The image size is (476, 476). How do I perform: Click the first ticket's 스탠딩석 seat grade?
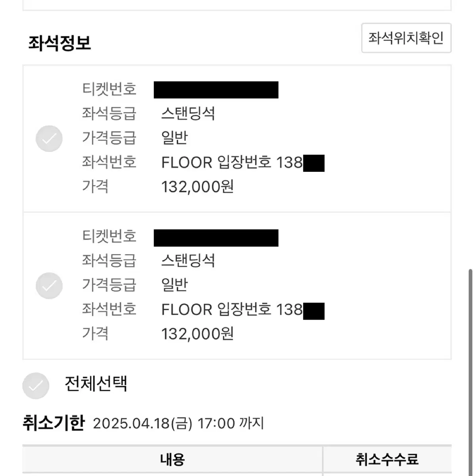click(188, 114)
